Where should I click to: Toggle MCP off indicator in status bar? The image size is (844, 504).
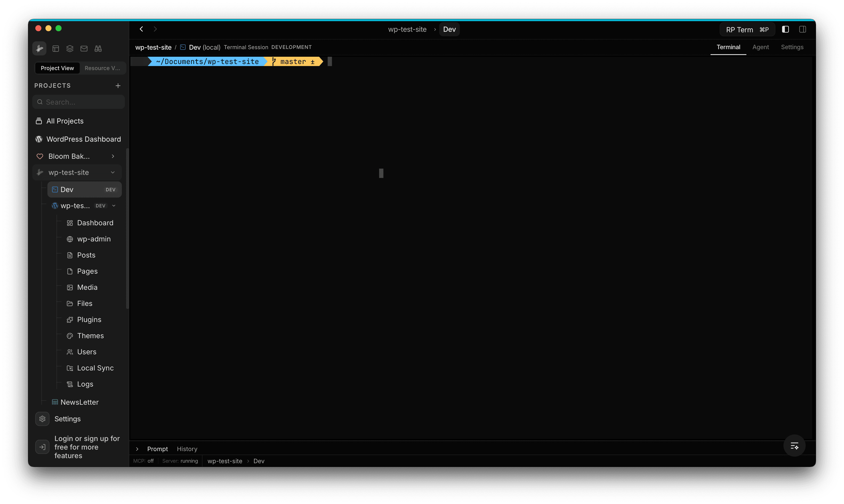coord(143,461)
